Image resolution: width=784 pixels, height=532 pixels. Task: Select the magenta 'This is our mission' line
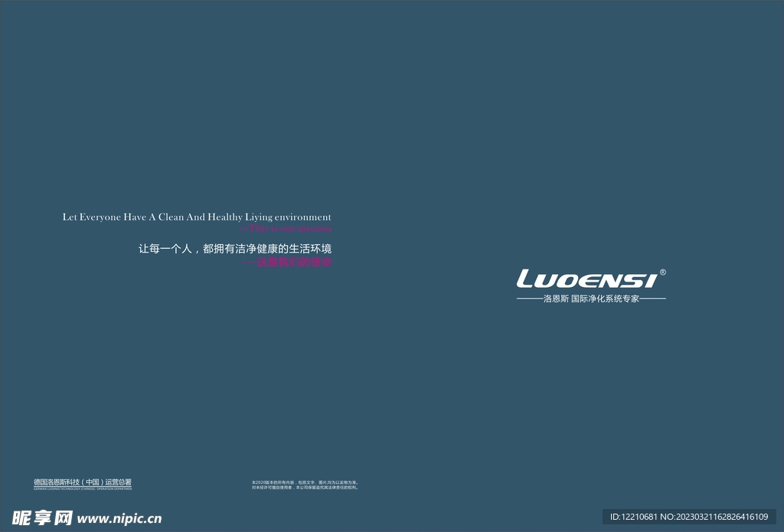pyautogui.click(x=286, y=229)
